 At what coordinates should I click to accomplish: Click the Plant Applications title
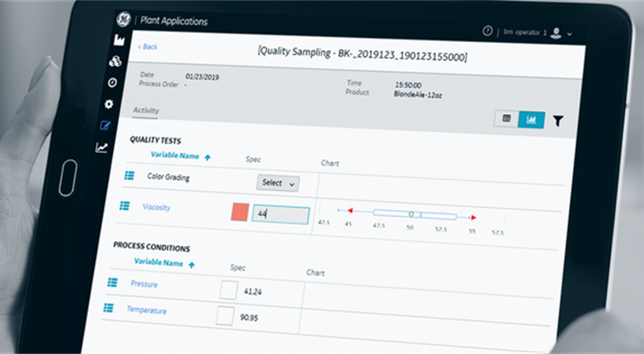[174, 21]
